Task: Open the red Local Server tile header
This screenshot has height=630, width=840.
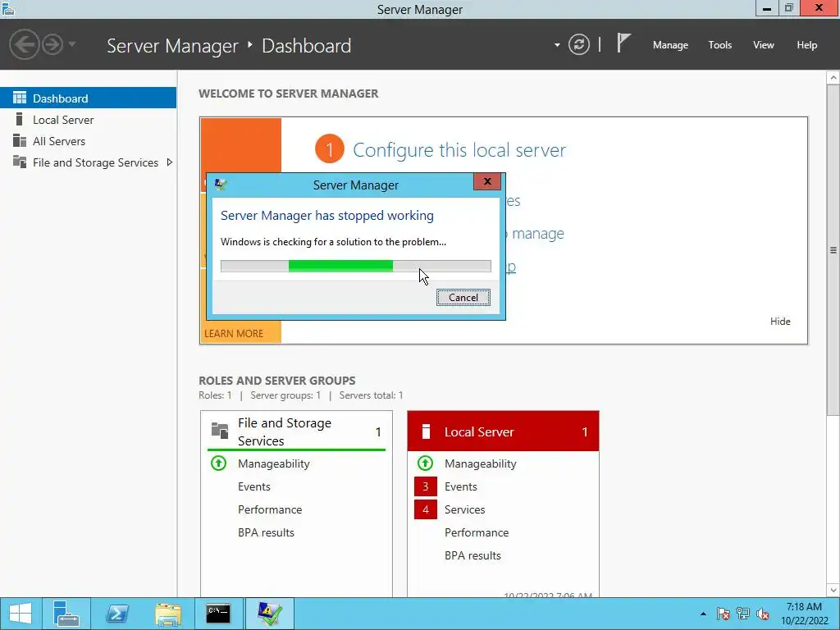Action: point(503,431)
